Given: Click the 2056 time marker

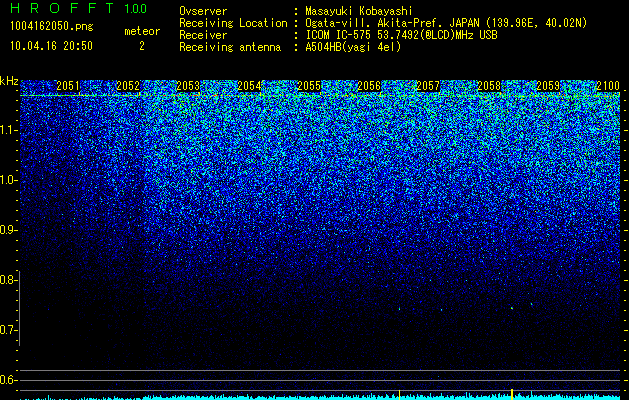Looking at the screenshot, I should (369, 86).
